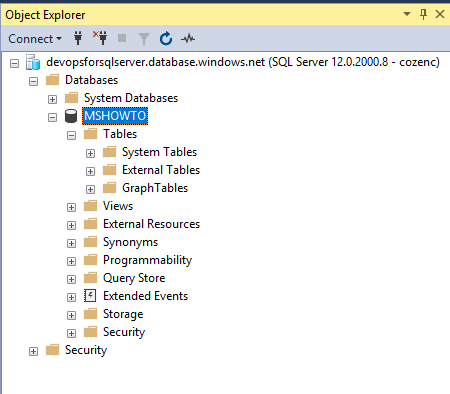Select the MSHOWTO database cylinder icon
The width and height of the screenshot is (450, 394).
click(71, 116)
